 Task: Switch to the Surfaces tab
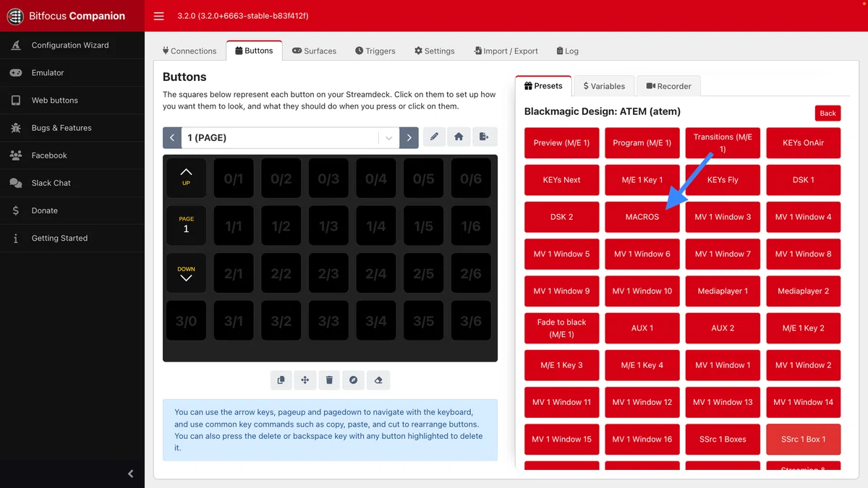(x=314, y=51)
